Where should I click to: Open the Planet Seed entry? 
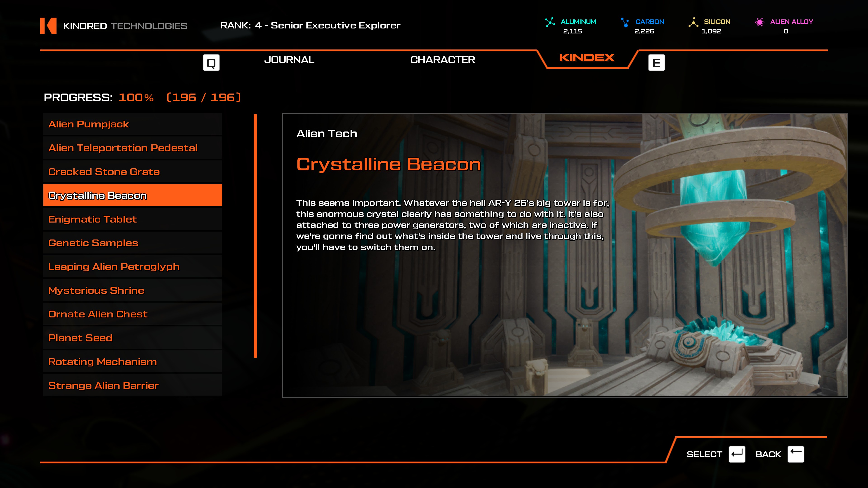point(132,338)
